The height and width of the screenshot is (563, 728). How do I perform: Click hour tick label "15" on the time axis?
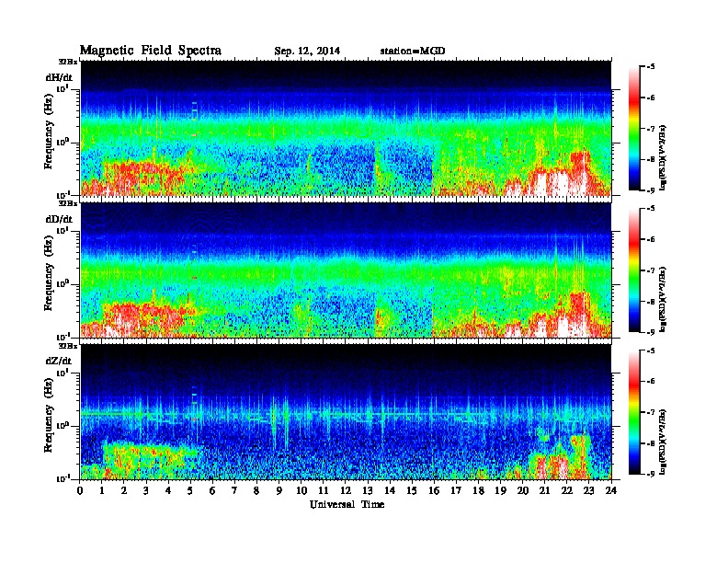tap(412, 490)
